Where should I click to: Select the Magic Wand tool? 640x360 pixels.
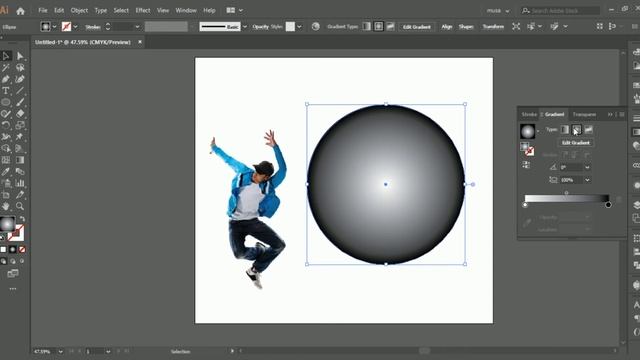[6, 67]
